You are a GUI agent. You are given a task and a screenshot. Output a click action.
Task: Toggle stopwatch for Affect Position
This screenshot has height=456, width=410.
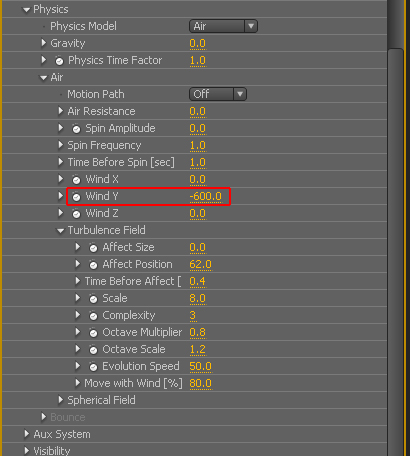93,265
